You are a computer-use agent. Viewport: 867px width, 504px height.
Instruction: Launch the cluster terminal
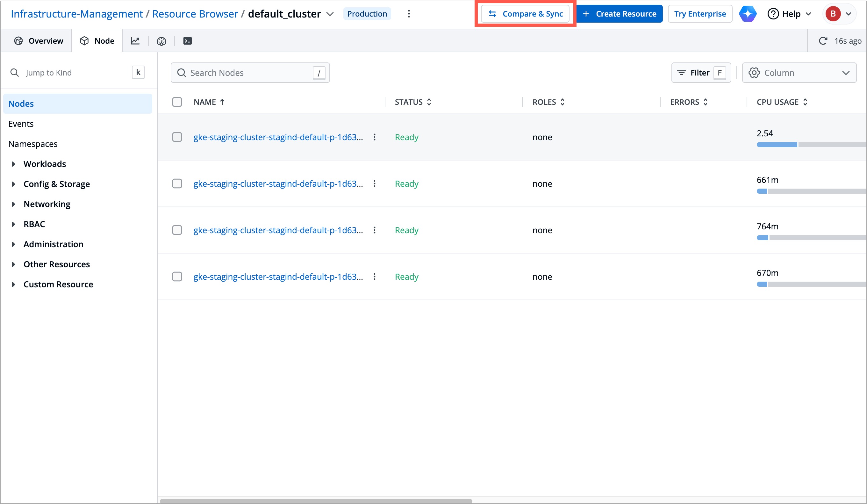point(188,40)
